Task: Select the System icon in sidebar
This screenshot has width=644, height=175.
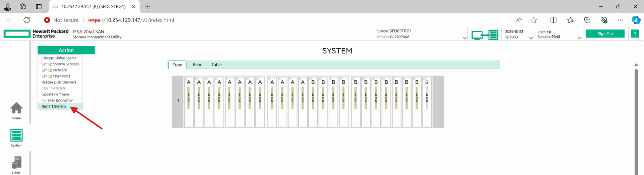Action: [x=16, y=137]
